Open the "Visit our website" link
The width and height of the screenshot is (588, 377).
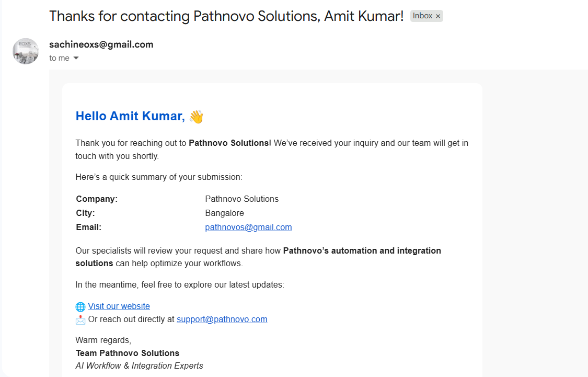pos(119,306)
